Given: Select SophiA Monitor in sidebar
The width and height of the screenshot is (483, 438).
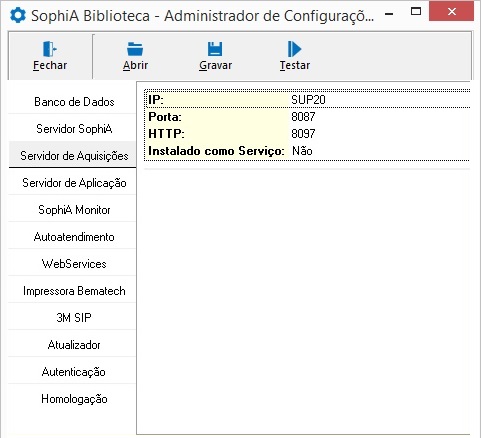Looking at the screenshot, I should [72, 210].
